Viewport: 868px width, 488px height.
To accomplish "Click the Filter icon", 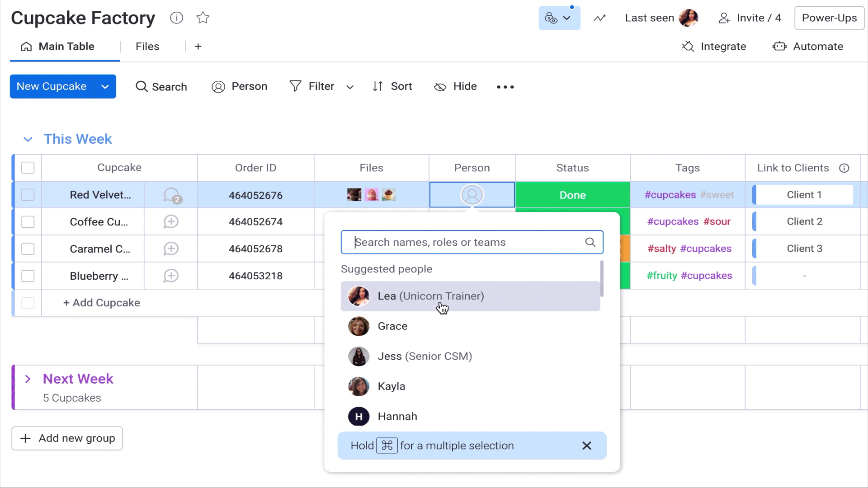I will (296, 86).
